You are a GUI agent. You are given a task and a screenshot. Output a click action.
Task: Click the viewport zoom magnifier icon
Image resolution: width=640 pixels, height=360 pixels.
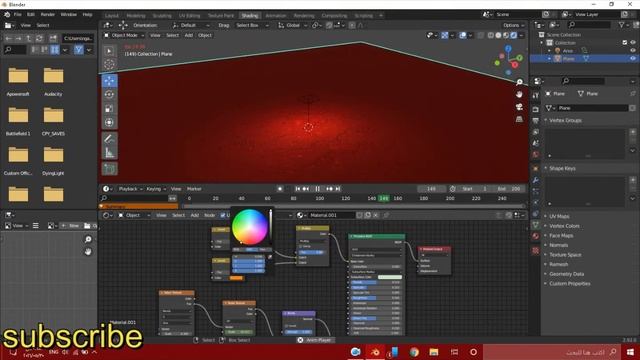519,82
